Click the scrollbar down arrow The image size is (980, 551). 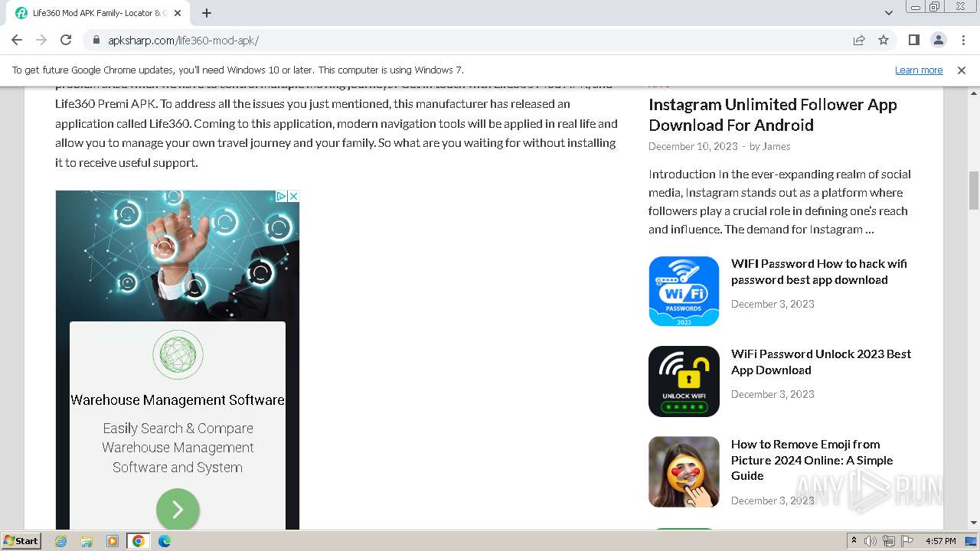coord(974,523)
